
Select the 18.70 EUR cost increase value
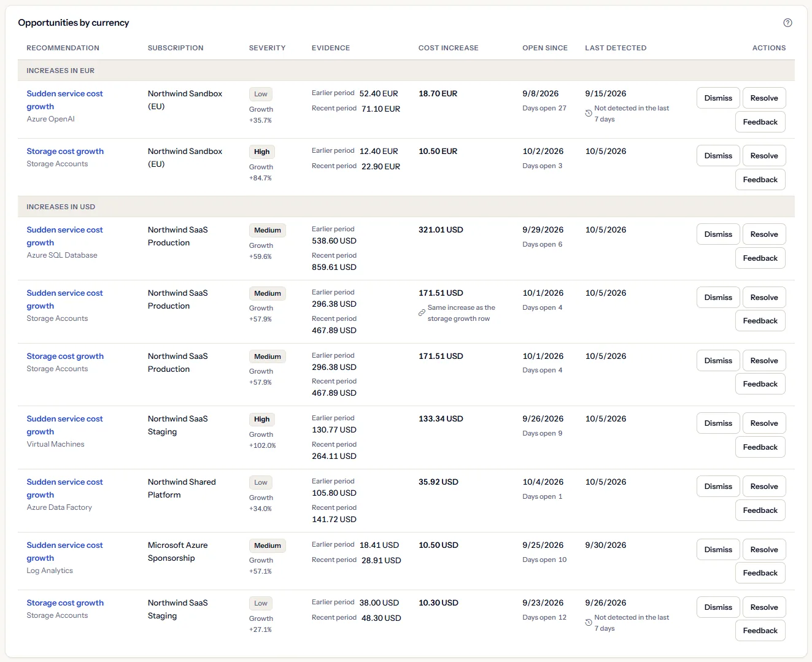click(438, 94)
